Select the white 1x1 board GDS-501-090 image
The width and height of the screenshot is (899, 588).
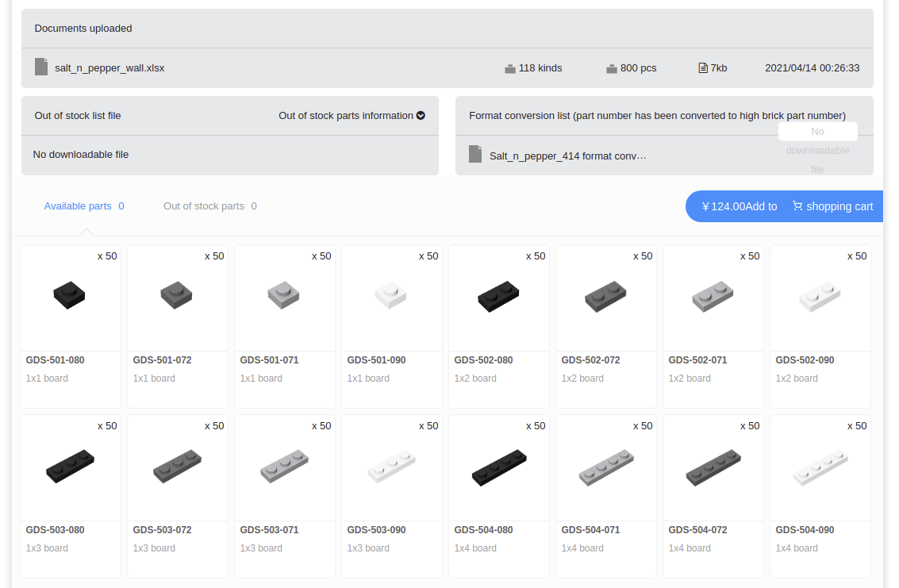point(391,295)
